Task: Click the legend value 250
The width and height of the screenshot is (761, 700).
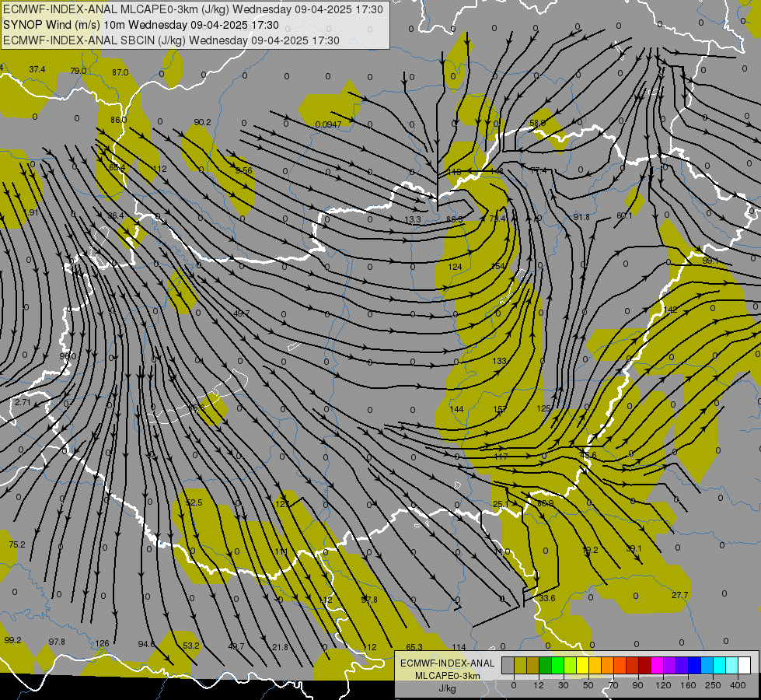Action: (x=713, y=685)
